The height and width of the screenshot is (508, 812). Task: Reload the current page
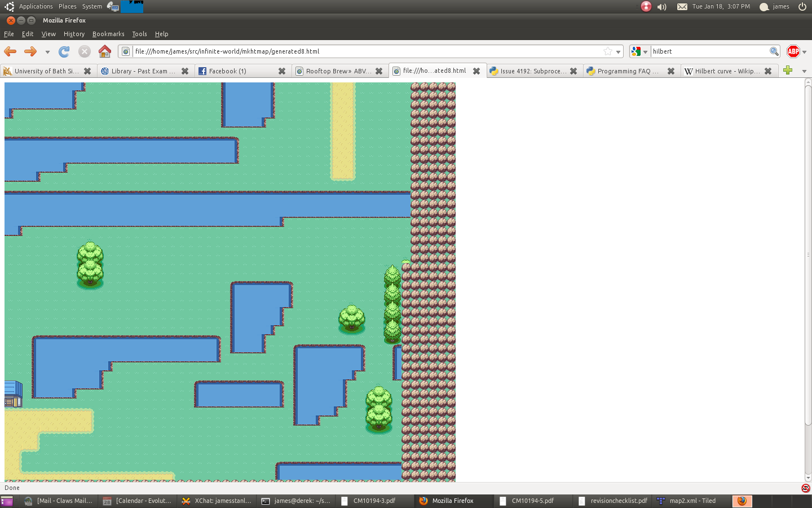click(64, 51)
